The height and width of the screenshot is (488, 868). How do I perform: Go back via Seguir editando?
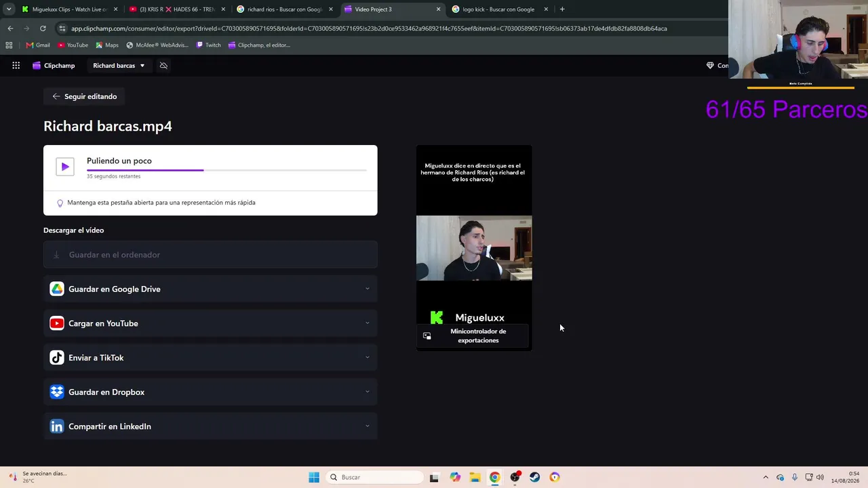pos(85,96)
